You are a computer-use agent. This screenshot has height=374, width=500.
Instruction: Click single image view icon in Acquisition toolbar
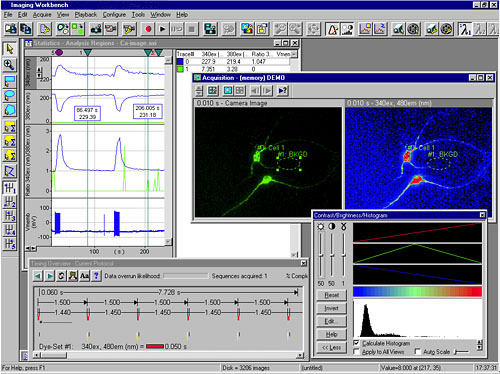pyautogui.click(x=228, y=90)
